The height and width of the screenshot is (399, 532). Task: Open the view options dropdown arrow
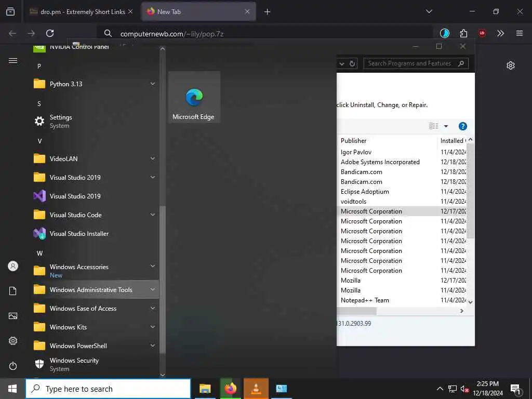pyautogui.click(x=446, y=126)
